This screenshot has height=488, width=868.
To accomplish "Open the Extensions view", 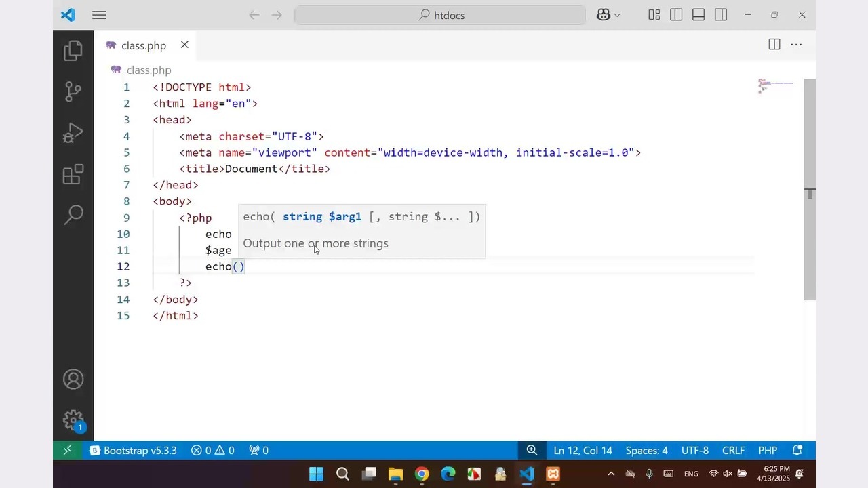I will point(73,174).
